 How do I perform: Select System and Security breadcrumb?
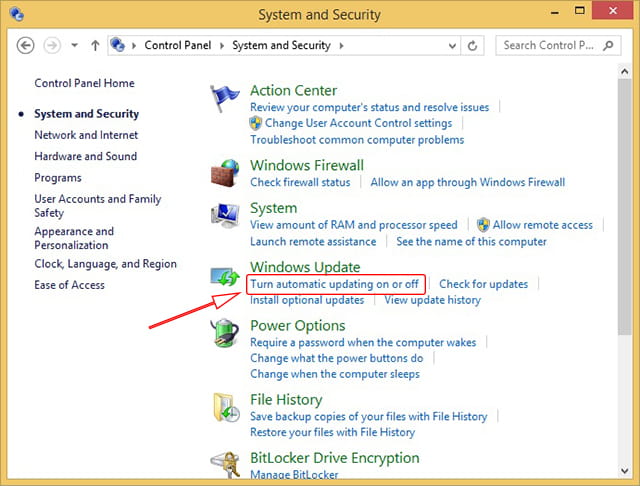281,45
